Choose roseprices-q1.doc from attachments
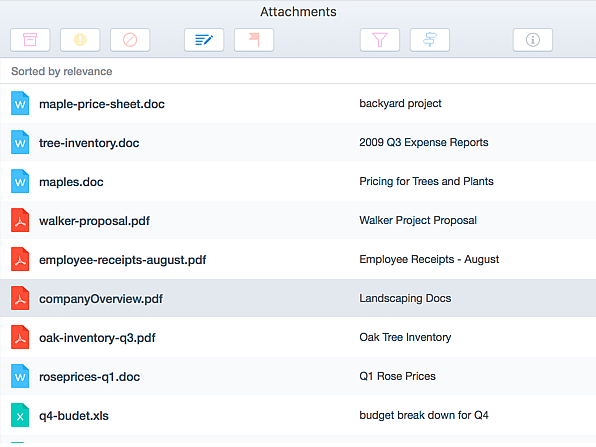 click(298, 376)
